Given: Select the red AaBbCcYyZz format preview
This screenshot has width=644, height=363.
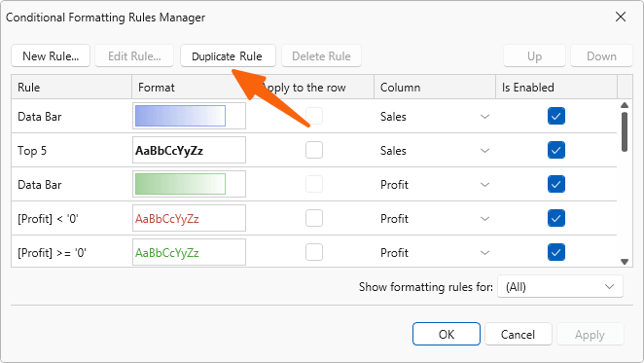Looking at the screenshot, I should click(x=189, y=218).
